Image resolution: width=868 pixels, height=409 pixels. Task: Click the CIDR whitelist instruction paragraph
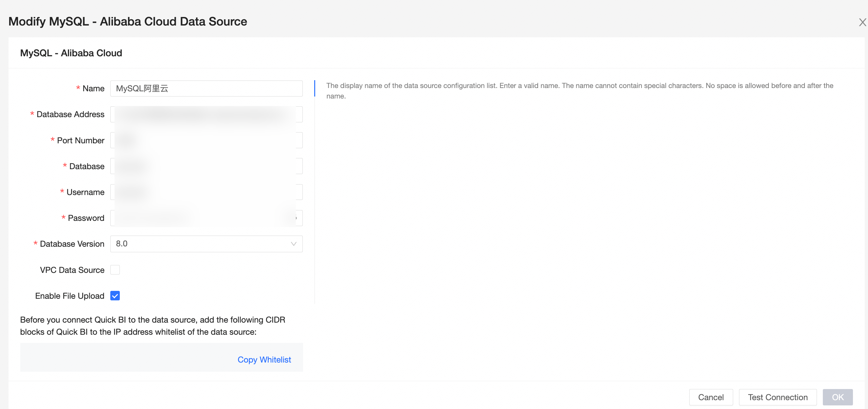coord(153,326)
